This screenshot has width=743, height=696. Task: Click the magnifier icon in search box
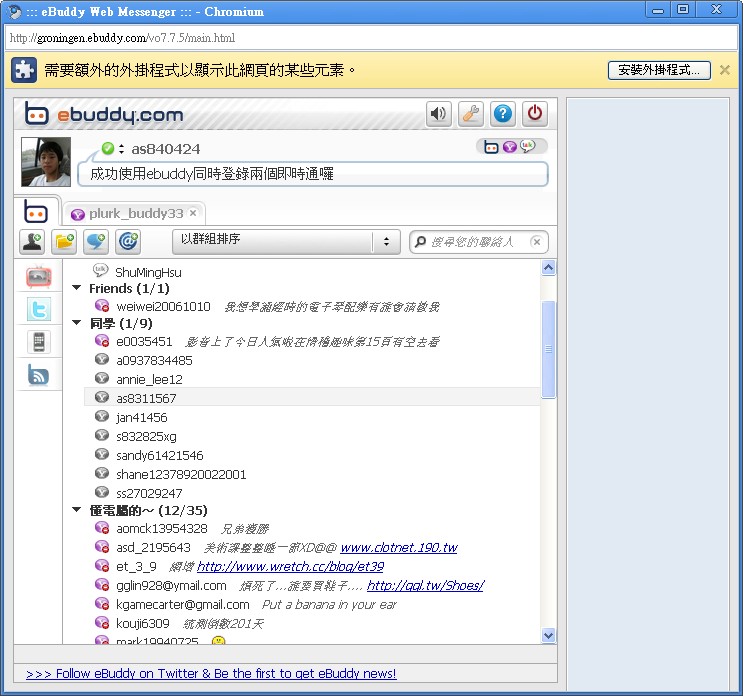tap(420, 242)
